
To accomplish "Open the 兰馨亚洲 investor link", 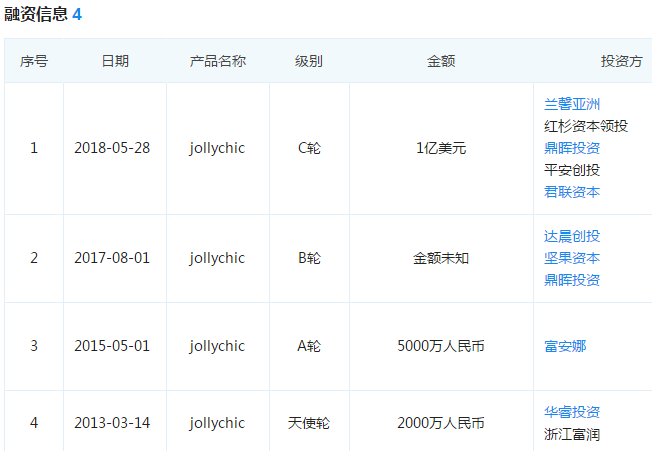I will tap(572, 104).
